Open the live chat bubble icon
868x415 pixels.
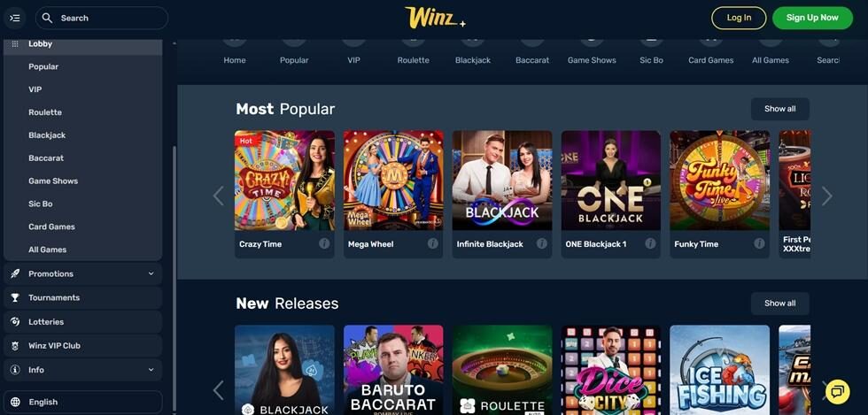(x=837, y=391)
